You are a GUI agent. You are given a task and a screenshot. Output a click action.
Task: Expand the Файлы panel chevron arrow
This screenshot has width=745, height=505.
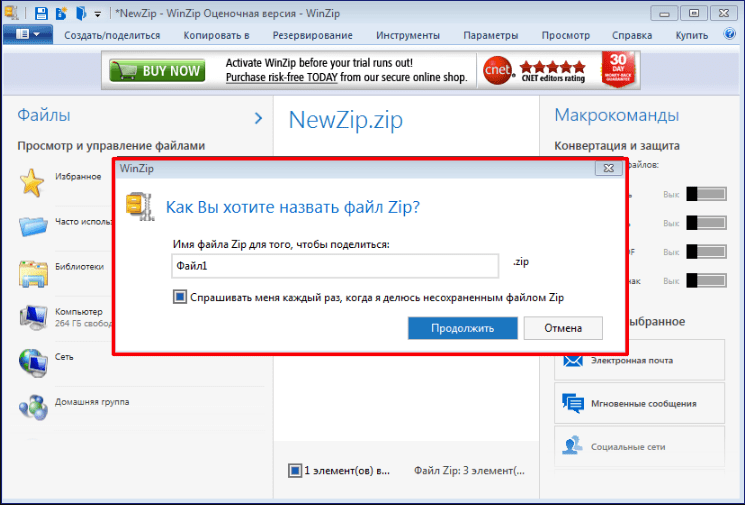258,118
